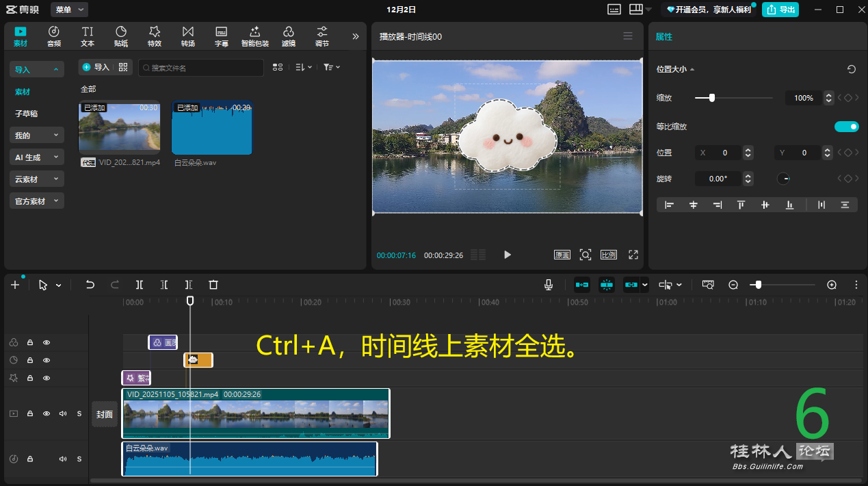Screen dimensions: 868x486
Task: Toggle the 等比缩放 uniform scale switch
Action: tap(846, 127)
